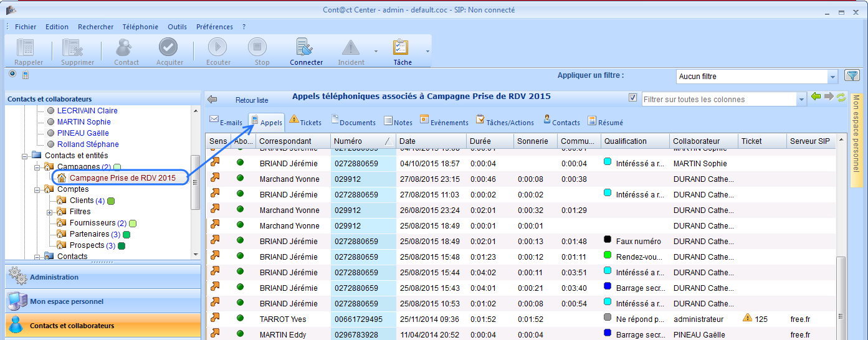Click the Connecter toolbar icon

tap(305, 47)
